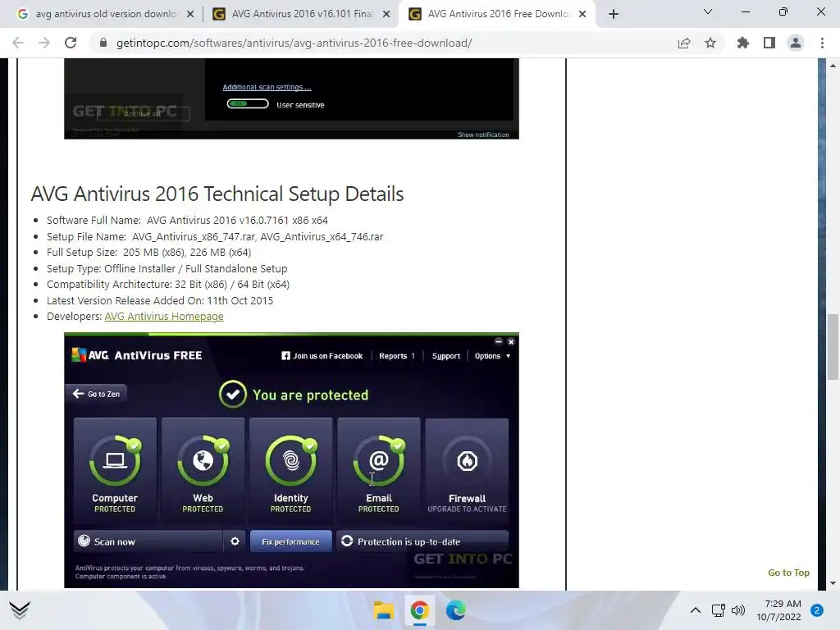Reload the current page
The height and width of the screenshot is (630, 840).
(71, 43)
